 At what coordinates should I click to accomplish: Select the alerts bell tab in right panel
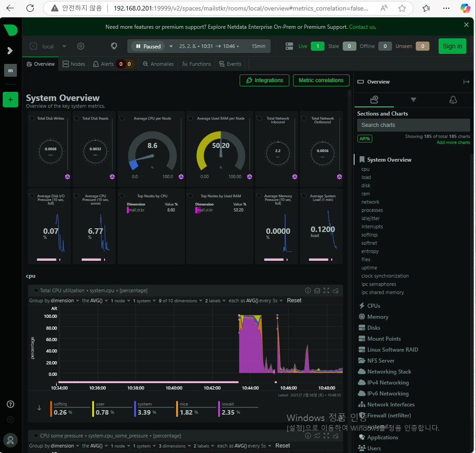pyautogui.click(x=453, y=100)
